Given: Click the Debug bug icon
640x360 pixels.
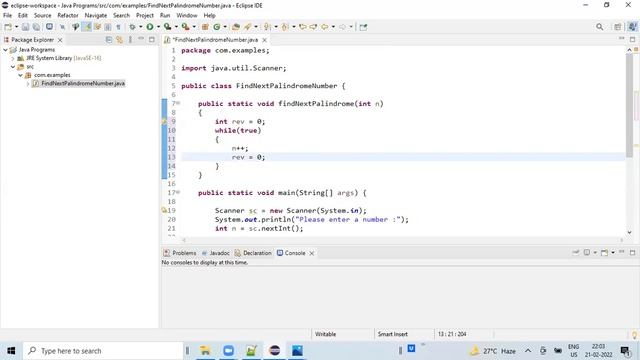Looking at the screenshot, I should pos(132,27).
